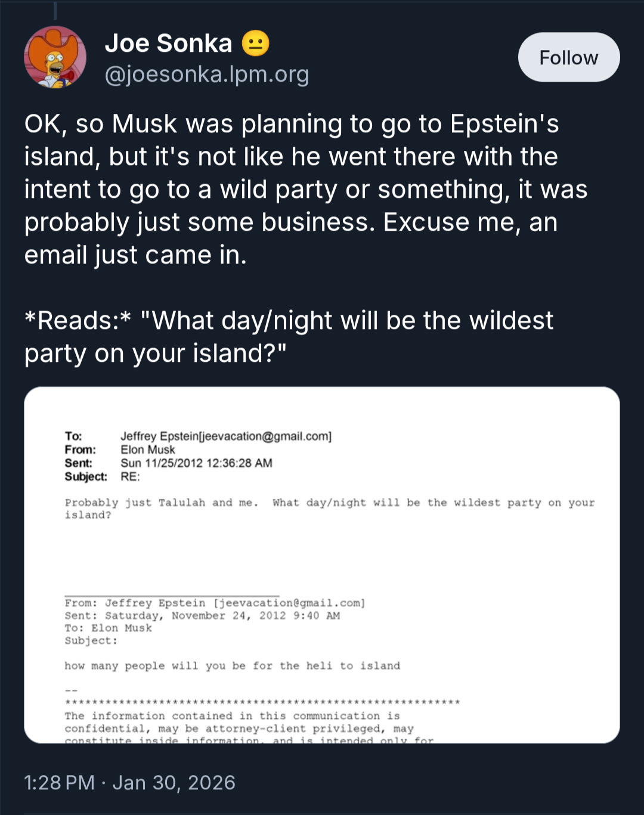Click the quoted "To: Elon Musk" line
The width and height of the screenshot is (644, 815).
point(109,628)
